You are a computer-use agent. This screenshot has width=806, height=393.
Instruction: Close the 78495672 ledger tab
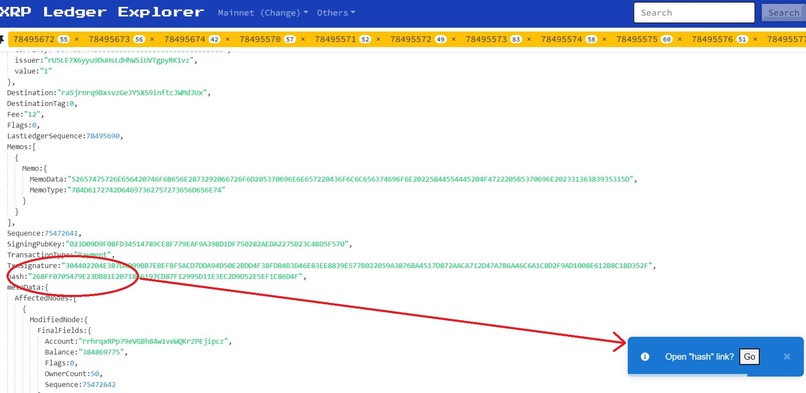pos(77,39)
